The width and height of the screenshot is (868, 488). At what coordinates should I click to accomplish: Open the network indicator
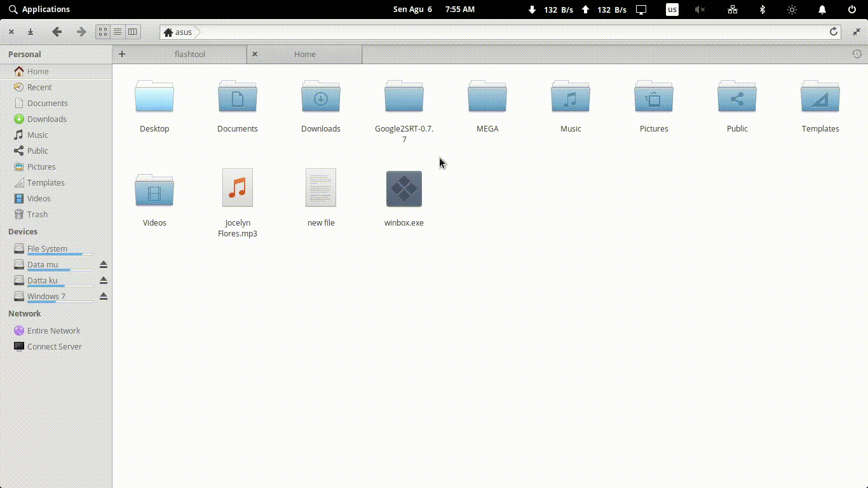coord(733,9)
